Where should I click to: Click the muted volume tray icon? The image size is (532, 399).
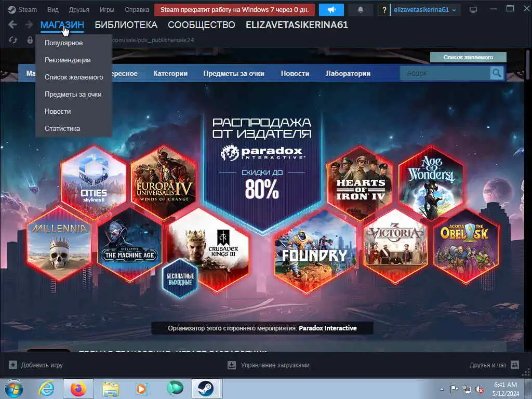pos(480,390)
